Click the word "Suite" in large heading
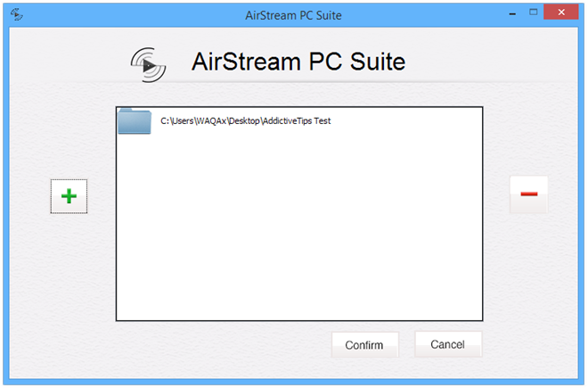Image resolution: width=588 pixels, height=388 pixels. click(x=378, y=62)
